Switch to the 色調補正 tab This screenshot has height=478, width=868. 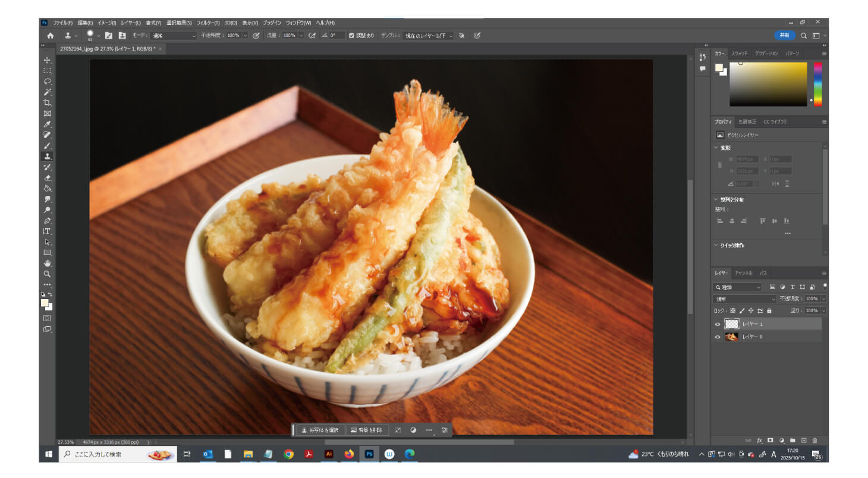coord(747,121)
